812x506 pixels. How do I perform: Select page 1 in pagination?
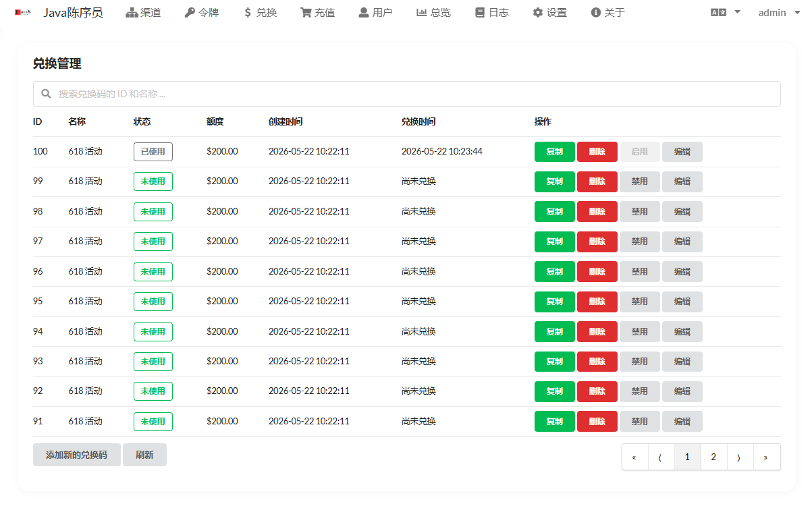687,457
